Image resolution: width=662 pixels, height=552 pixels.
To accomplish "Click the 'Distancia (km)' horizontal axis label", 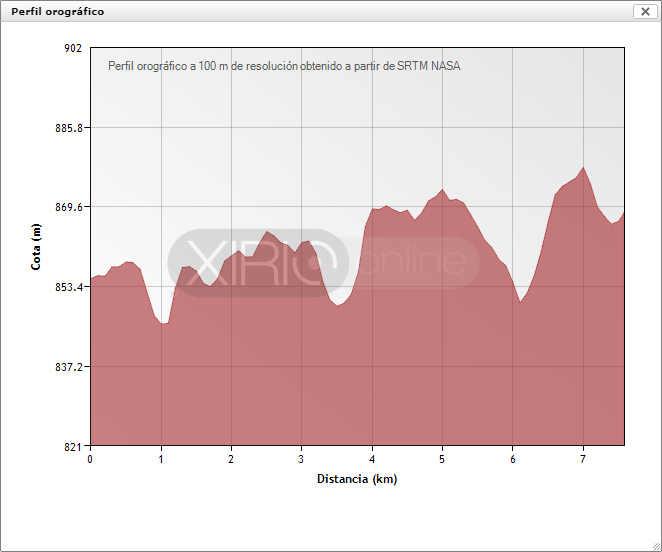I will point(357,479).
